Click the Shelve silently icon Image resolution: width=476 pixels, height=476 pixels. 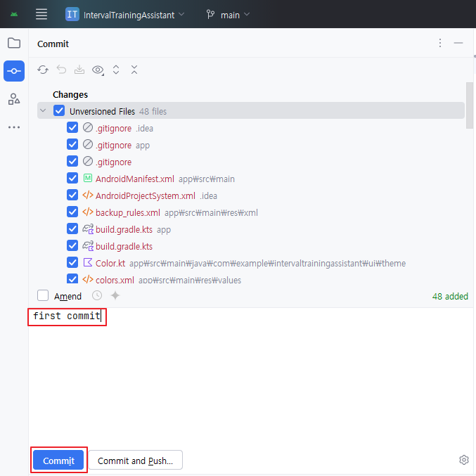coord(79,70)
